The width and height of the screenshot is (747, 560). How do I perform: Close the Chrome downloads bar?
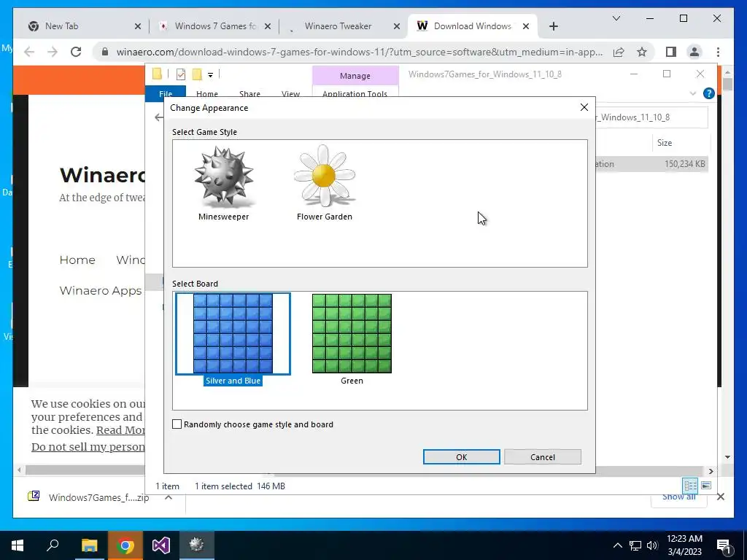tap(720, 497)
